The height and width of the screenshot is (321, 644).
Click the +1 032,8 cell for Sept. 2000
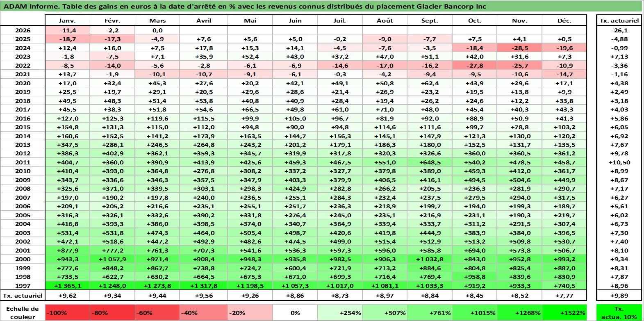(430, 259)
